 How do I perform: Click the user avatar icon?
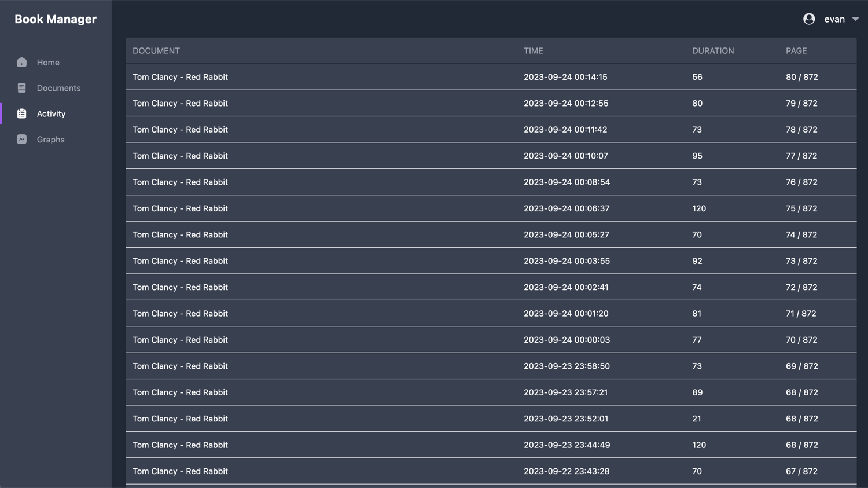[x=809, y=19]
